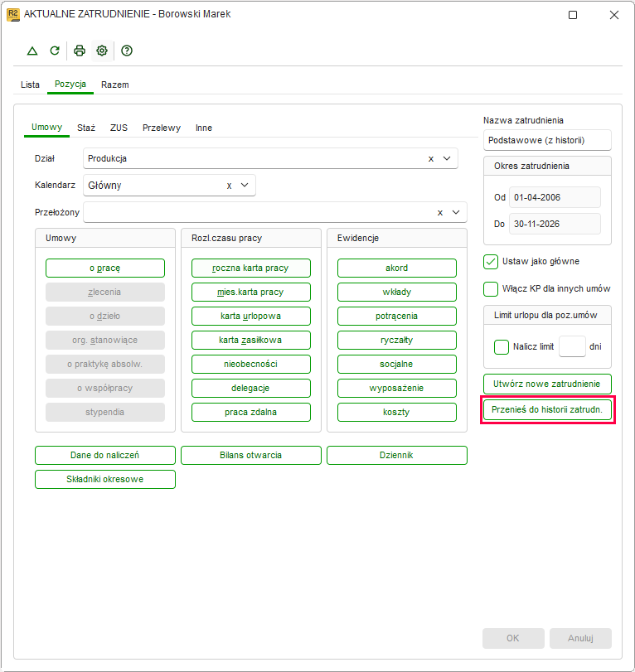
Task: Click the Bilans otwarcia button
Action: [251, 455]
